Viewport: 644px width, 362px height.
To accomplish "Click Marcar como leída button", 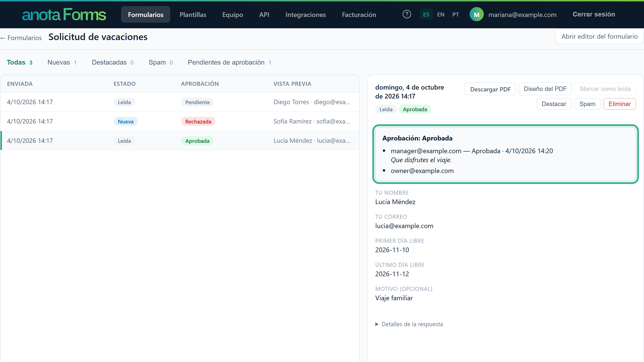I will [x=605, y=89].
